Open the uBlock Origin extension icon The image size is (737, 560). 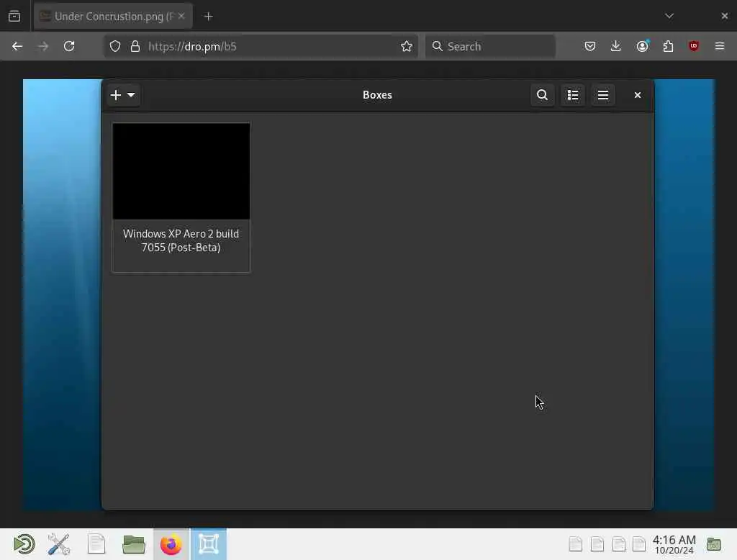click(694, 46)
